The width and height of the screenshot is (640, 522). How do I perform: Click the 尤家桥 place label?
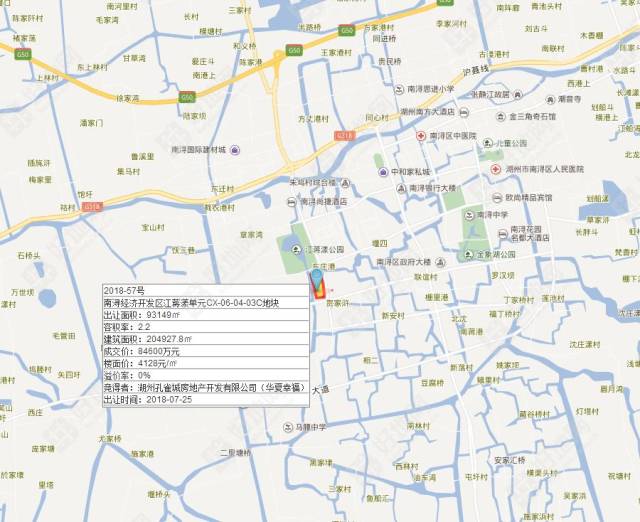tap(110, 439)
